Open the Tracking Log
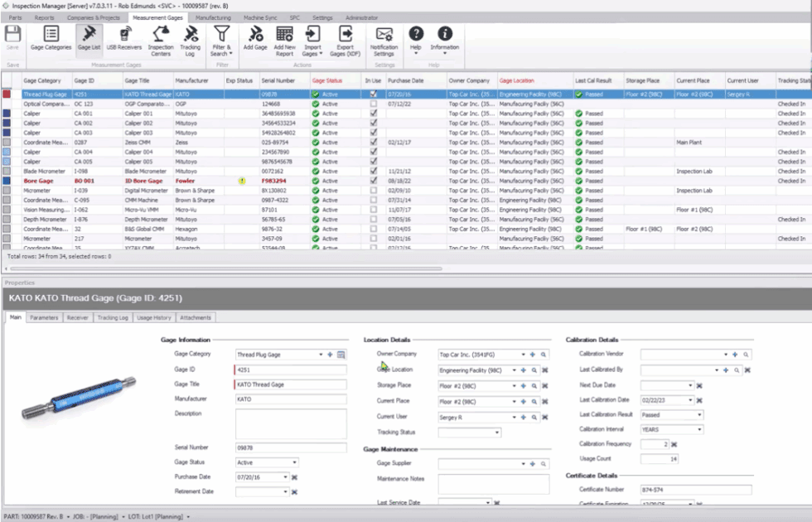 (191, 39)
